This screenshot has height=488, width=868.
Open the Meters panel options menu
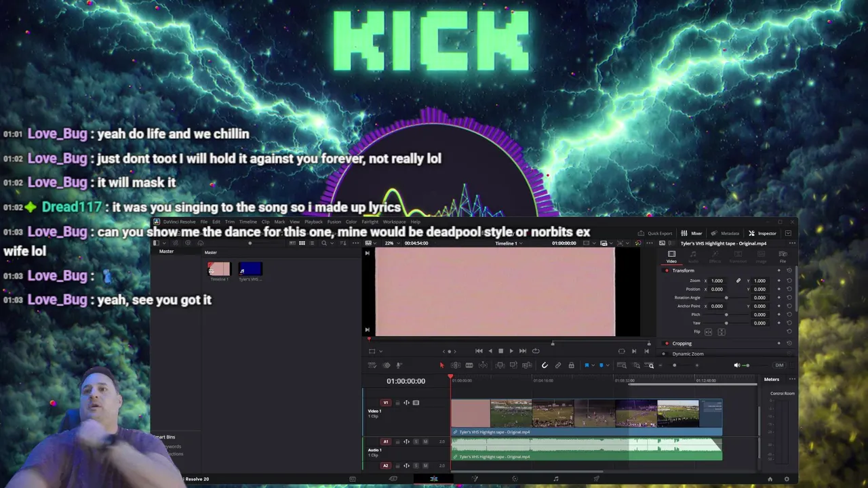[x=792, y=380]
